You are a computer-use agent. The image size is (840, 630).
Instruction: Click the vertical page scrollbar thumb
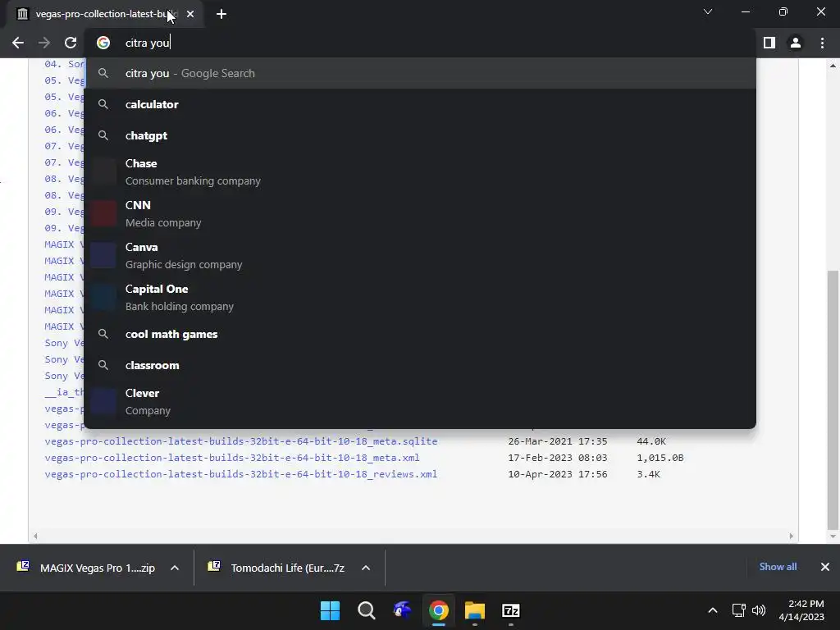[x=833, y=399]
